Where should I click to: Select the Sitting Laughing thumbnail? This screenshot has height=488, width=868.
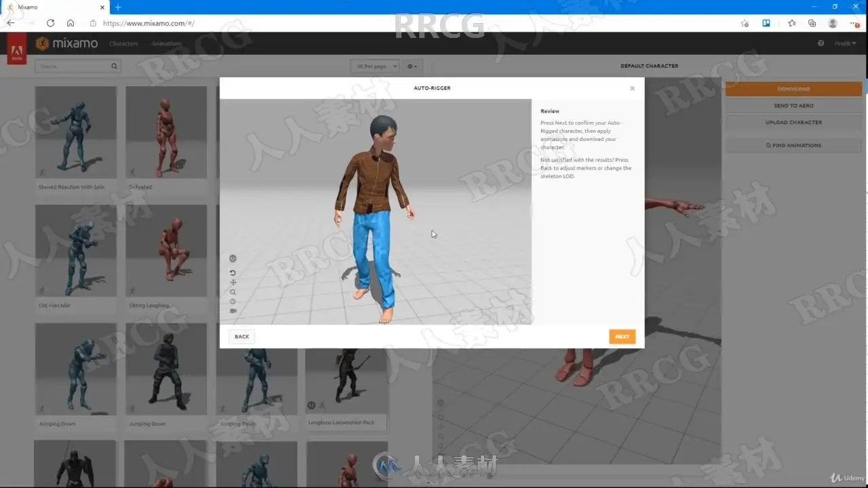point(166,251)
